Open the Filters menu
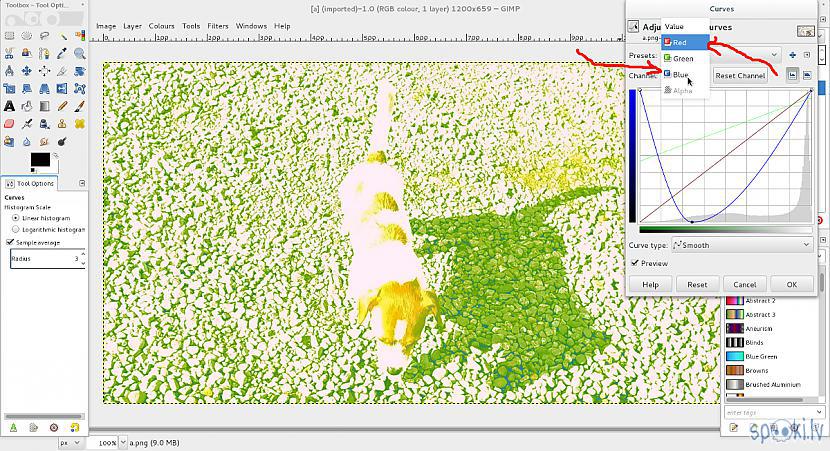Screen dimensions: 830x451 click(218, 26)
